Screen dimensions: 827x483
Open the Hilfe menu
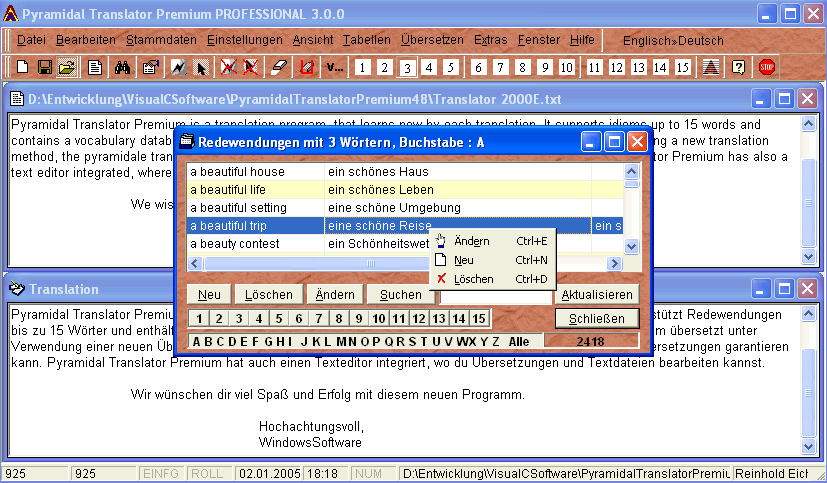pyautogui.click(x=582, y=40)
